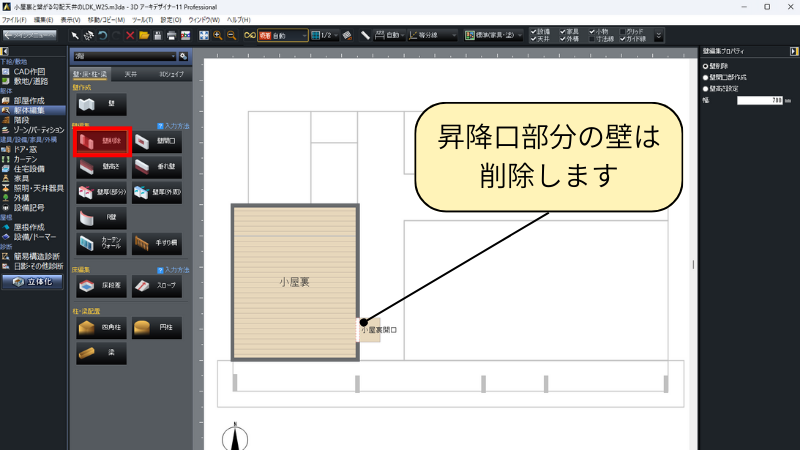Screen dimensions: 800x450
Task: Switch to the 天井 tab
Action: [x=131, y=74]
